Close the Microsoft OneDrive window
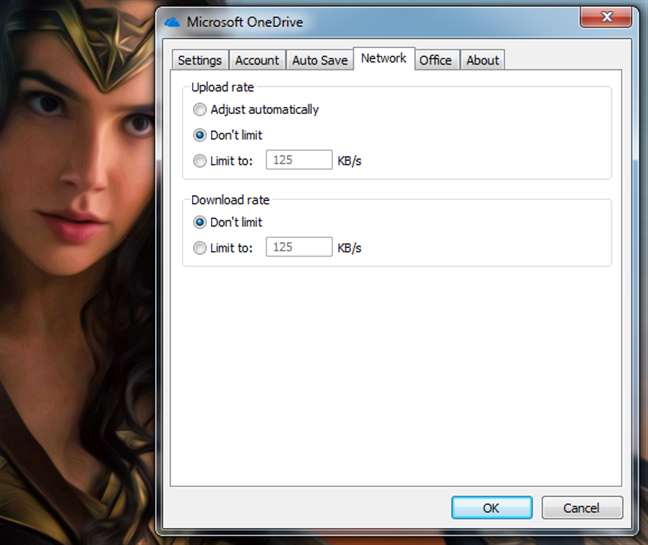Viewport: 648px width, 545px height. (606, 17)
